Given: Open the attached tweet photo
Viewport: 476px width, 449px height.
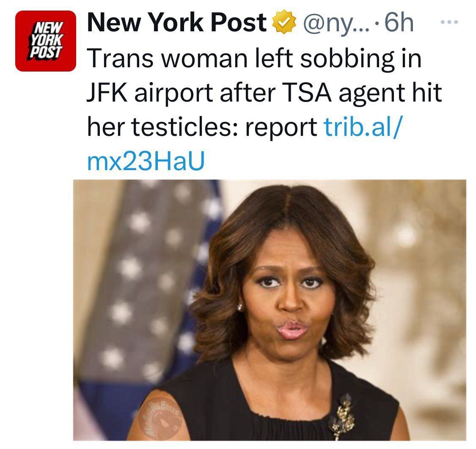Looking at the screenshot, I should [270, 310].
